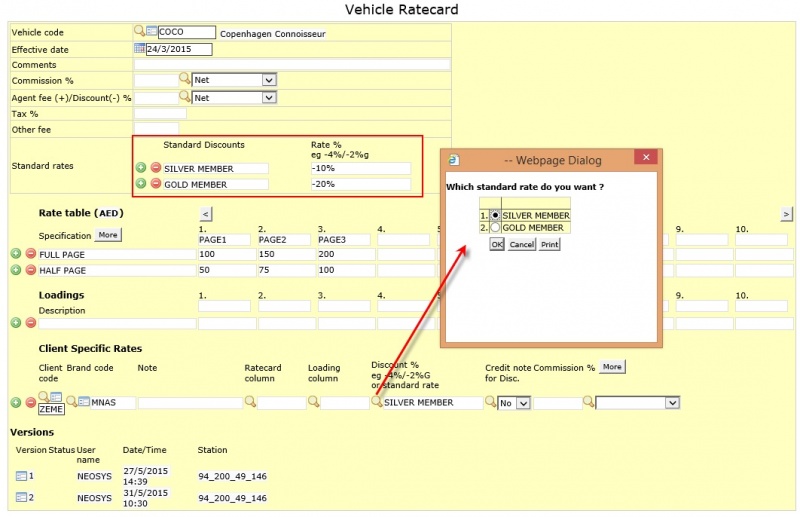Click the magnifier search icon beside Vehicle code

click(139, 31)
